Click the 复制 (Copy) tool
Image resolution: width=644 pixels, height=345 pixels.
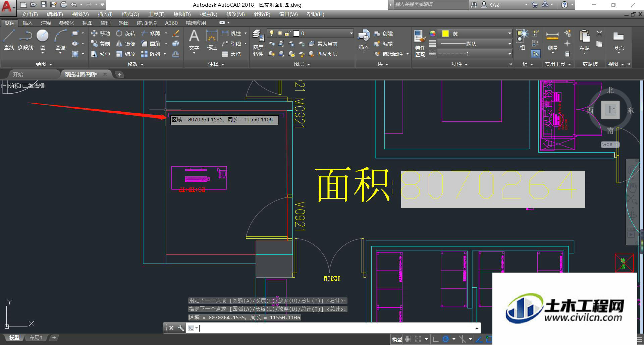[x=100, y=44]
